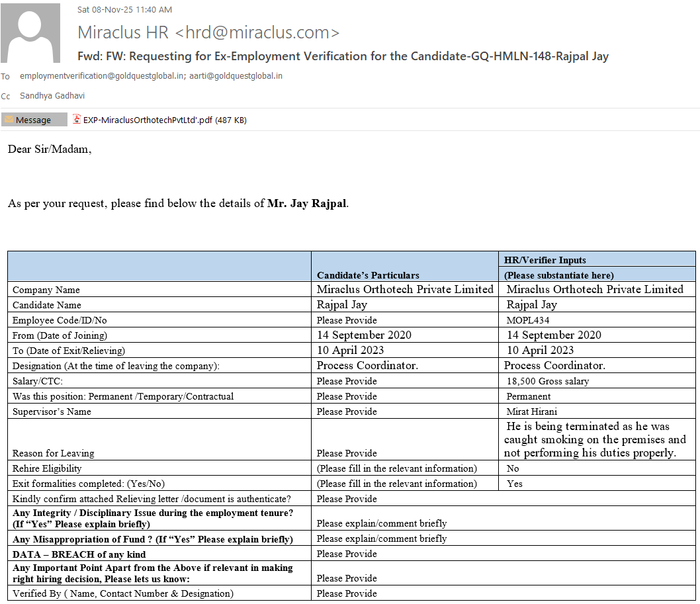Click 'To (Date of Exit/Relieving)' label

click(68, 351)
